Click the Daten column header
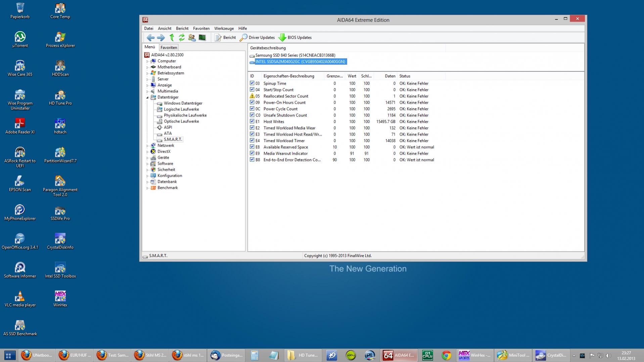This screenshot has height=362, width=644. [390, 76]
